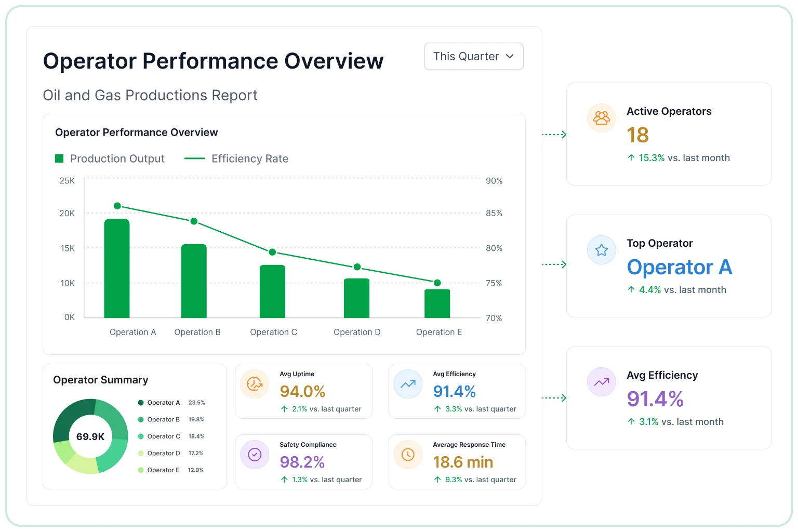Click the 18.4% value for Operator C

click(196, 436)
